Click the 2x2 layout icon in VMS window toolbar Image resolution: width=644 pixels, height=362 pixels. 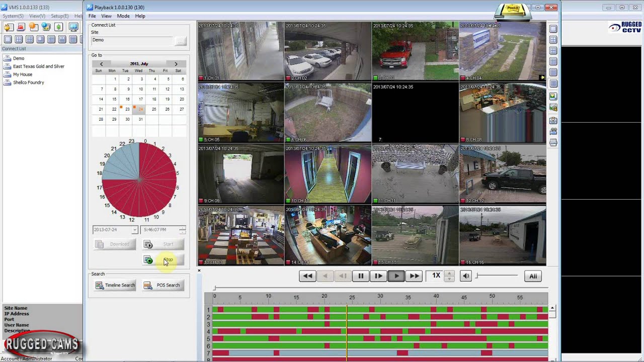[19, 39]
